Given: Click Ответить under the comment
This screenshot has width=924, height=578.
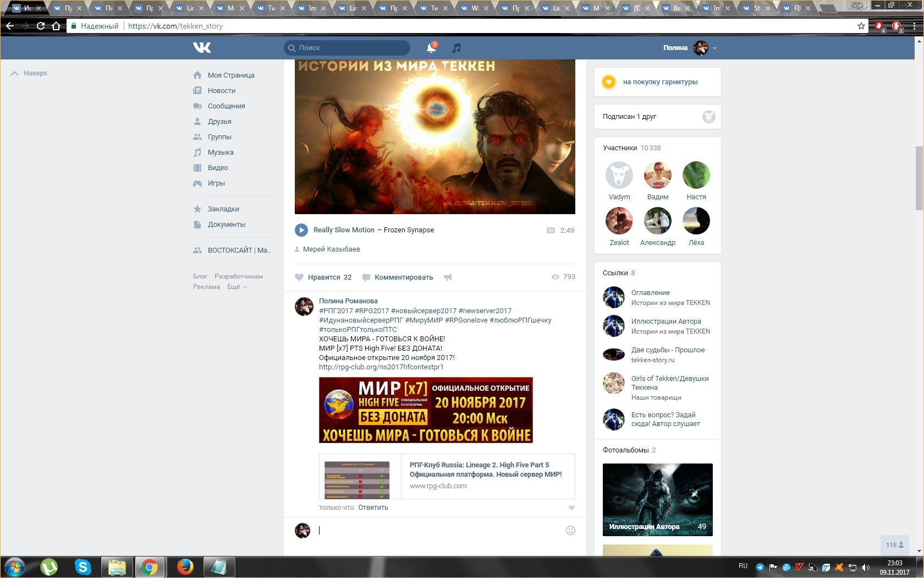Looking at the screenshot, I should pos(373,508).
